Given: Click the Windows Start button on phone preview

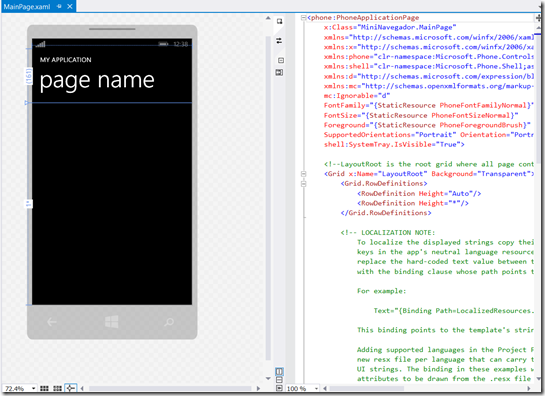Looking at the screenshot, I should 112,322.
